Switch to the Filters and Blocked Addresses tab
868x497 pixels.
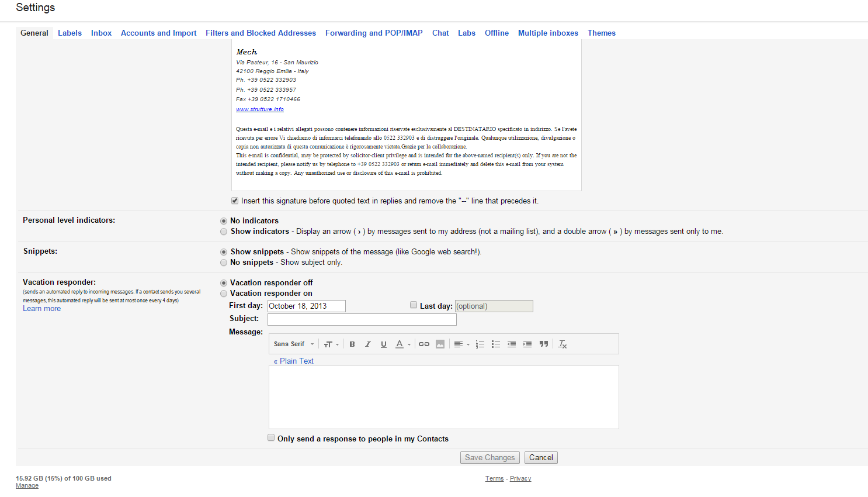261,33
